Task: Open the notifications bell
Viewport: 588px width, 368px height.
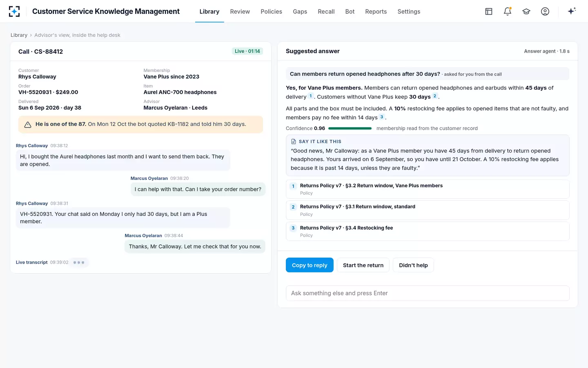Action: (508, 11)
